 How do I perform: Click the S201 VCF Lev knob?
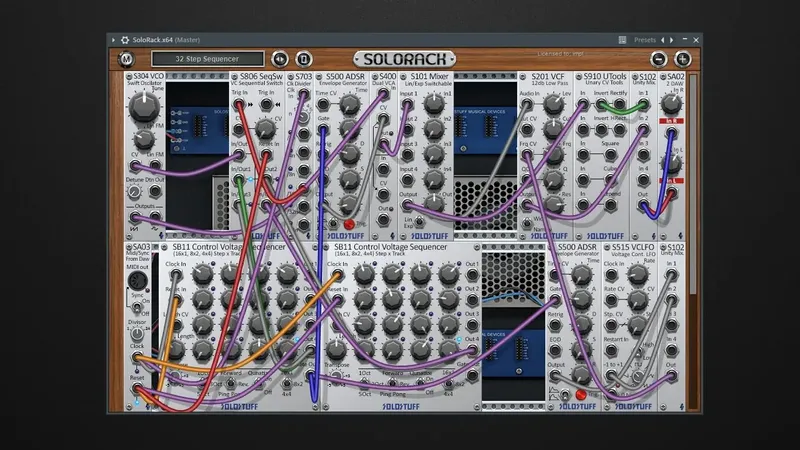click(553, 105)
